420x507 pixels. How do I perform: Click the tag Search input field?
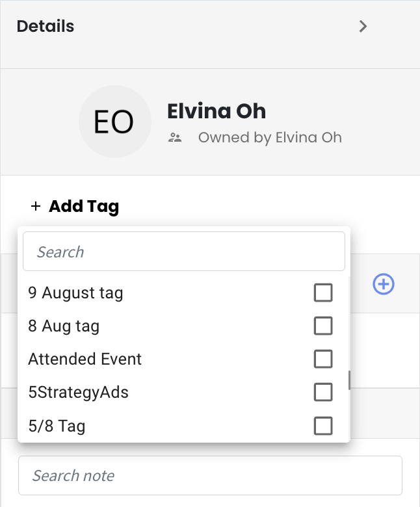pos(184,252)
